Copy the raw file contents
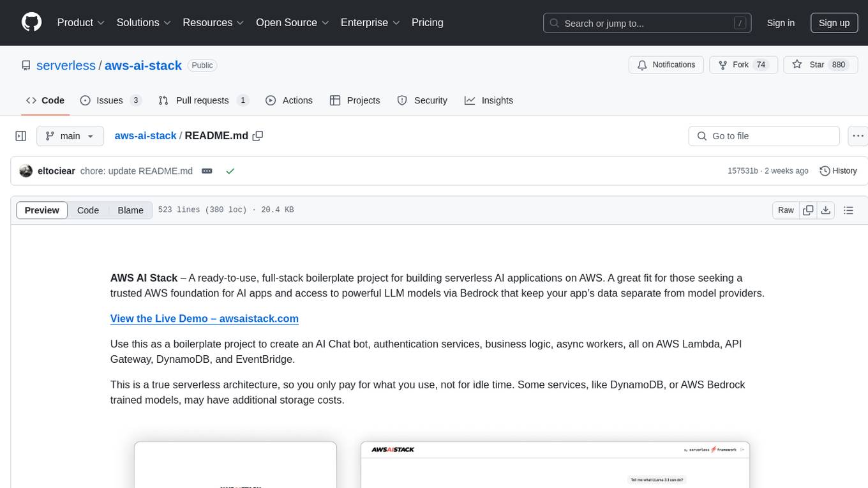 808,210
